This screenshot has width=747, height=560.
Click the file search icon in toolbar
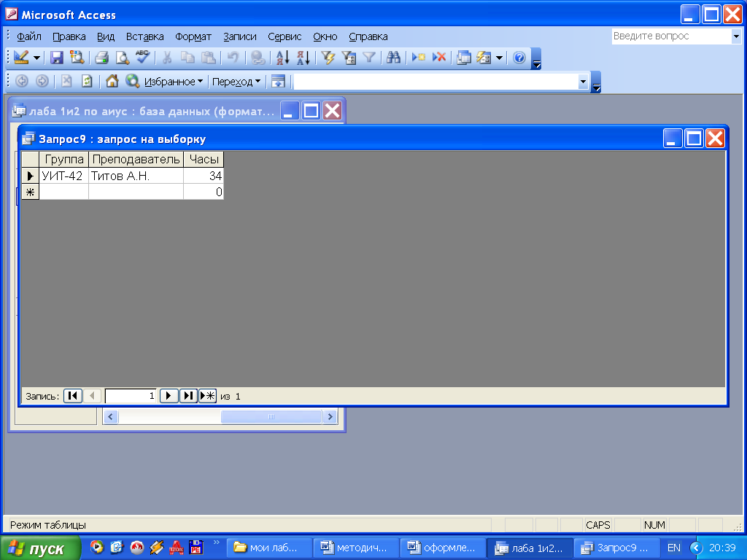(x=76, y=58)
